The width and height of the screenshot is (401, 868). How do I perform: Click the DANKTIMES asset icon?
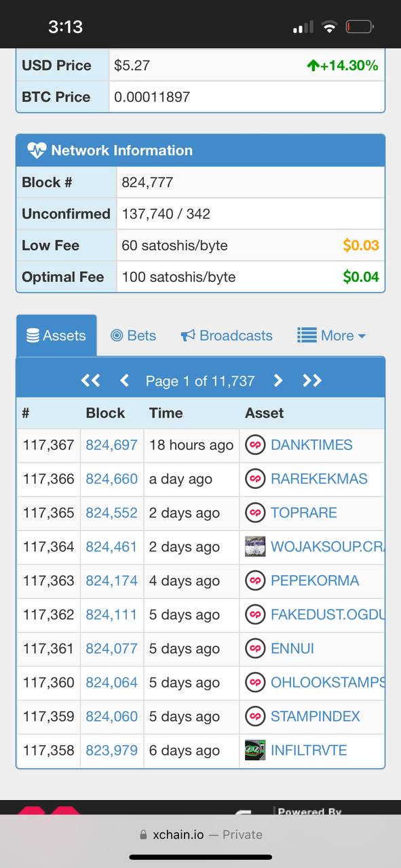[255, 446]
